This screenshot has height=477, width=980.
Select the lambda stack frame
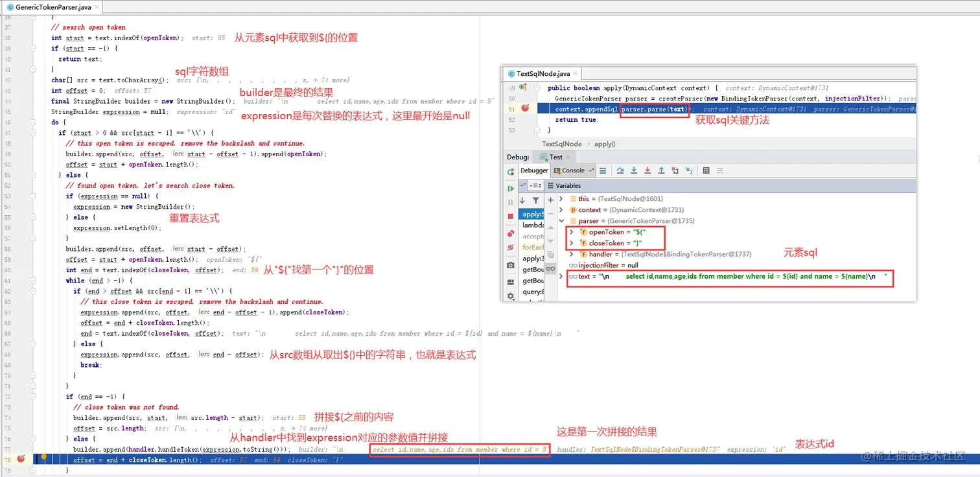click(532, 225)
